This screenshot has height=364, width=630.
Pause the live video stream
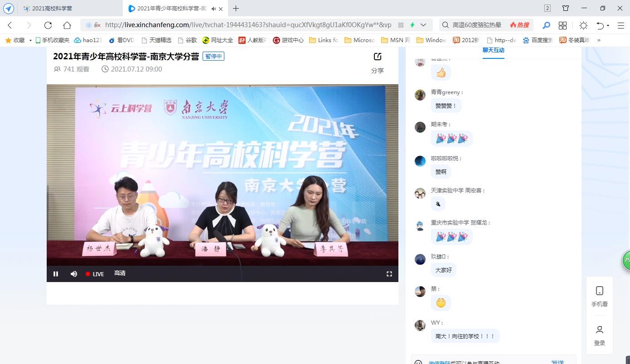point(56,274)
